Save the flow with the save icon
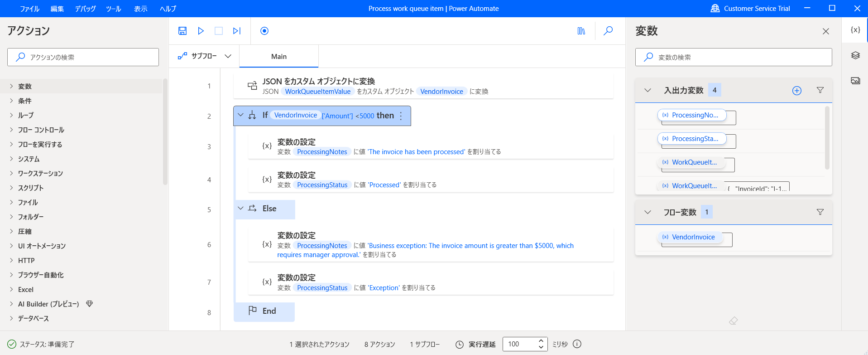The image size is (868, 355). [x=182, y=31]
